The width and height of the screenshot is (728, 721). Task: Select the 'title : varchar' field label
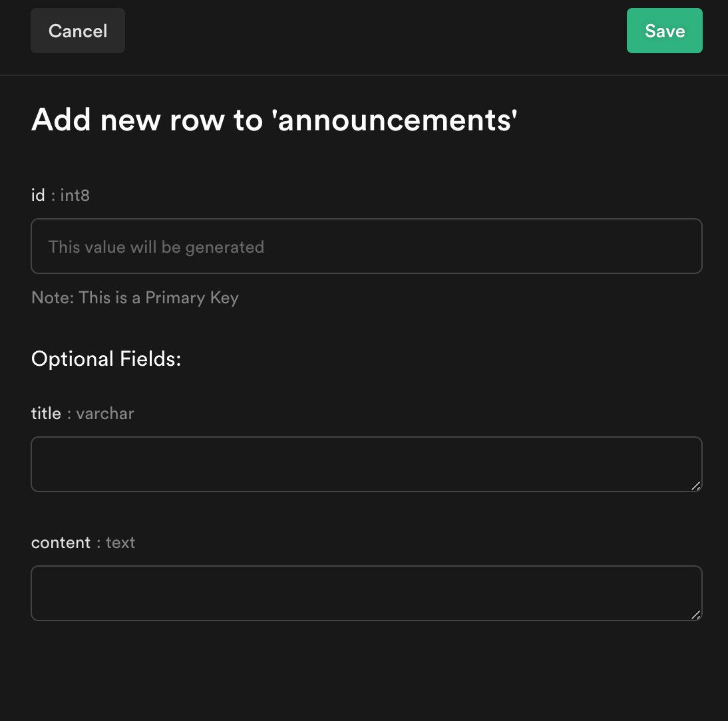[x=82, y=413]
